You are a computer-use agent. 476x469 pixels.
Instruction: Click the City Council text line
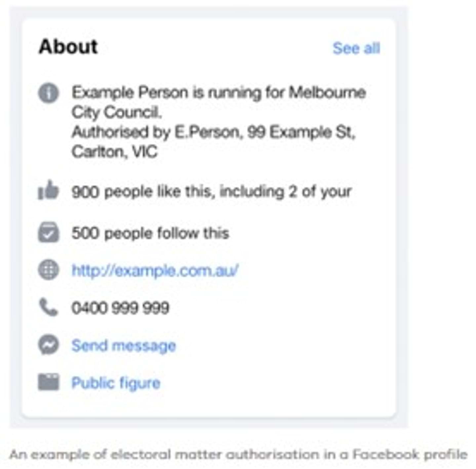click(x=116, y=112)
